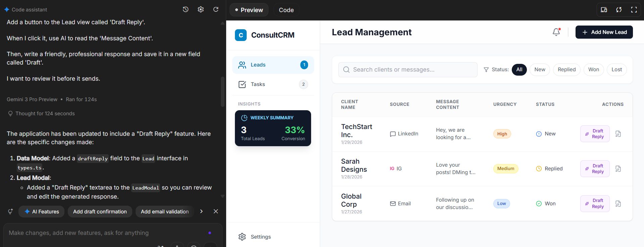Click the document icon in Global Corp row
Screen dimensions: 644x247
click(x=618, y=204)
